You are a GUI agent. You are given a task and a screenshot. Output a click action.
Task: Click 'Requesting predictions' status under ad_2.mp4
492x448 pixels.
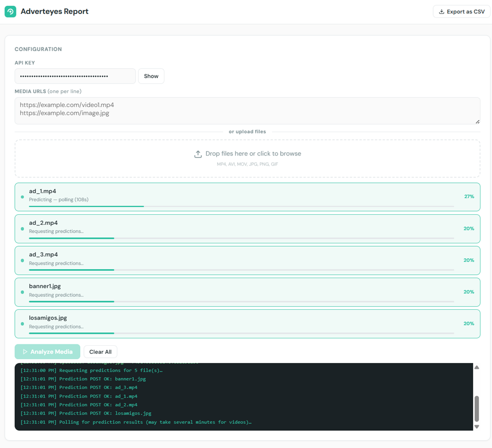pyautogui.click(x=56, y=231)
